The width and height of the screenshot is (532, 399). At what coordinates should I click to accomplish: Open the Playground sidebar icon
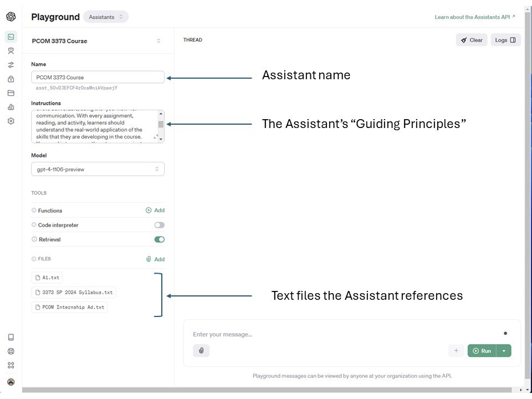[11, 37]
